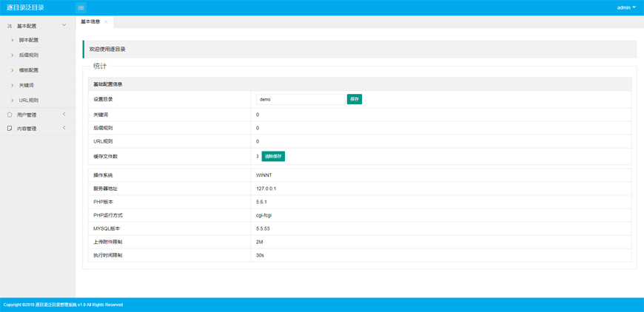Focus the 设置目录 input field containing demo
This screenshot has width=644, height=312.
pos(301,99)
